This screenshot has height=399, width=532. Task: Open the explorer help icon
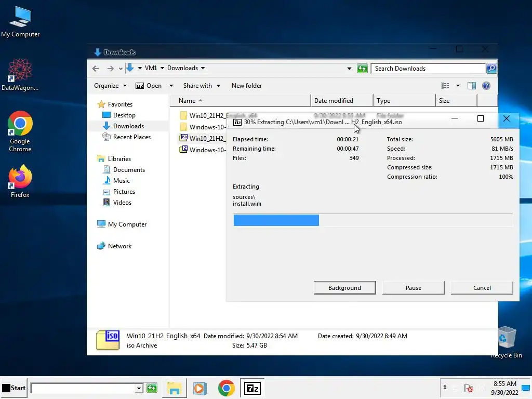pos(486,86)
